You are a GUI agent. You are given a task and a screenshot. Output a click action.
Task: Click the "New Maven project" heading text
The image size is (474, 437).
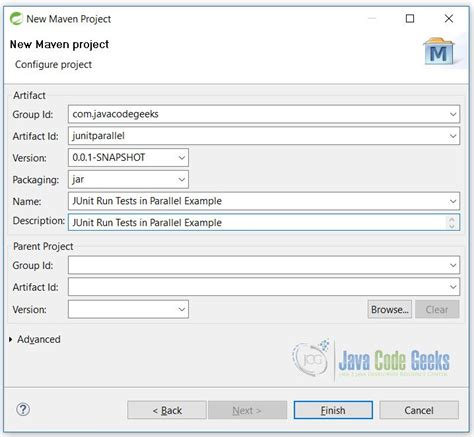(x=59, y=44)
